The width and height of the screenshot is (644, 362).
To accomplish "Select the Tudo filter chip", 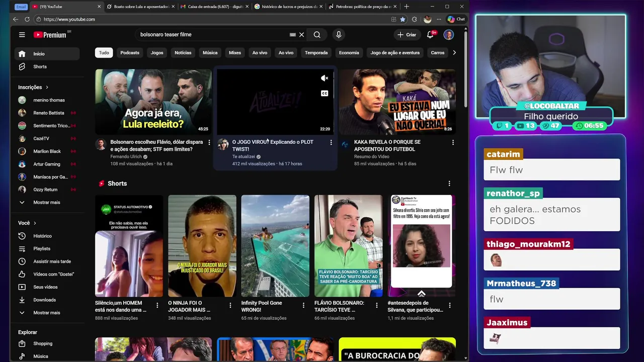I will [104, 52].
